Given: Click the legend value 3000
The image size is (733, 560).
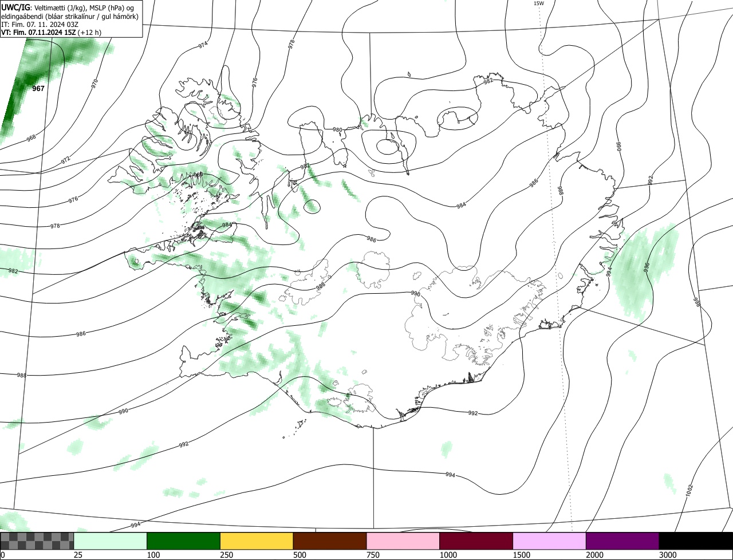Looking at the screenshot, I should point(668,555).
